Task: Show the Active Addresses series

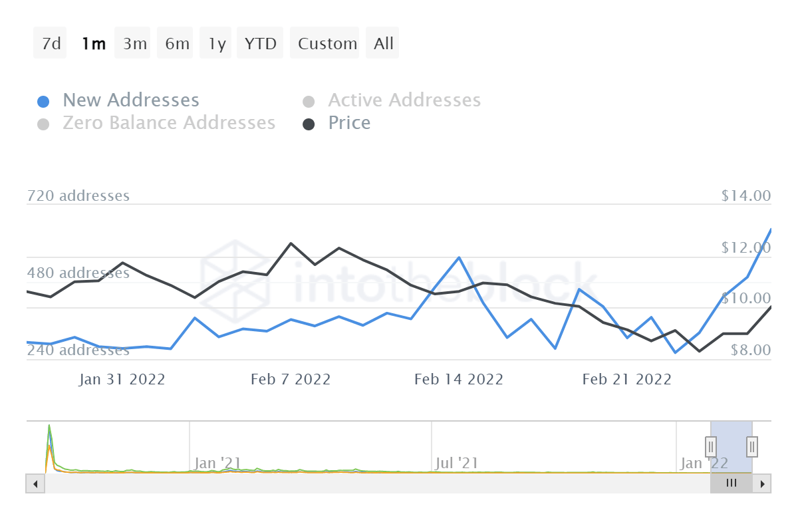Action: point(404,100)
